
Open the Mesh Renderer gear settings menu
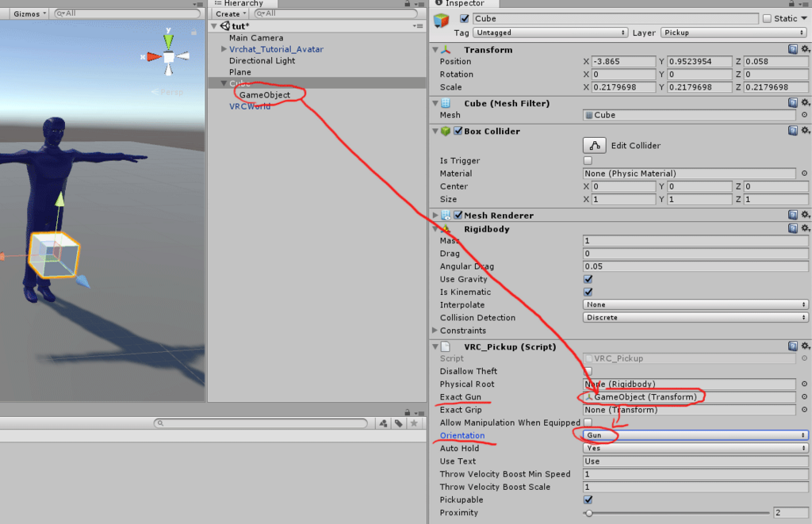click(x=806, y=215)
